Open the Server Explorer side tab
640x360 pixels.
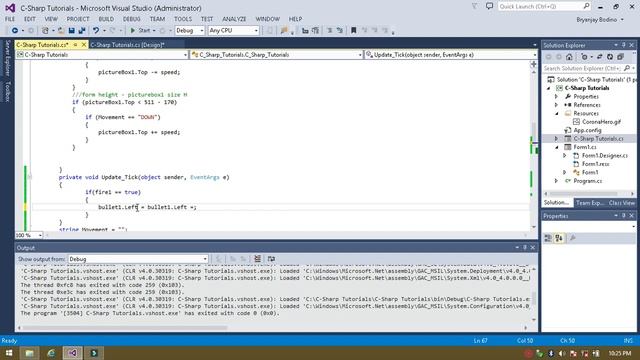tap(7, 58)
